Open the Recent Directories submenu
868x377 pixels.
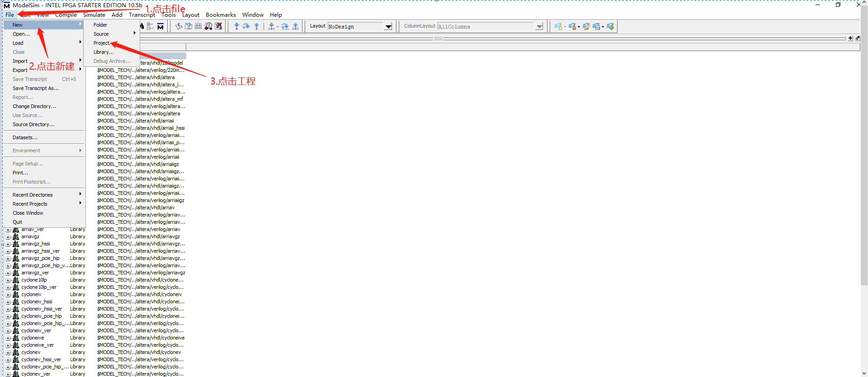pyautogui.click(x=44, y=195)
